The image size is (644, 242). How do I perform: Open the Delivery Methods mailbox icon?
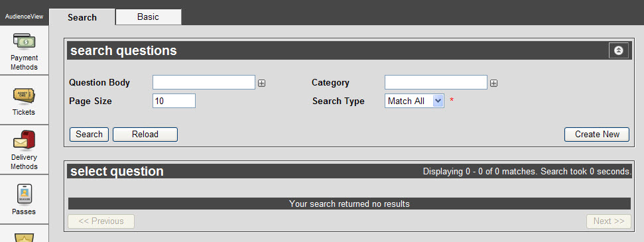point(25,140)
